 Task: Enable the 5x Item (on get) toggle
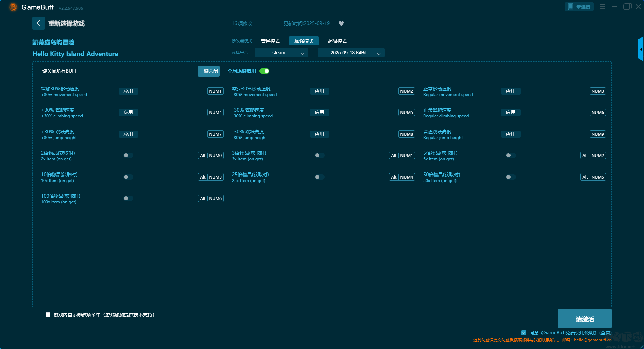511,155
